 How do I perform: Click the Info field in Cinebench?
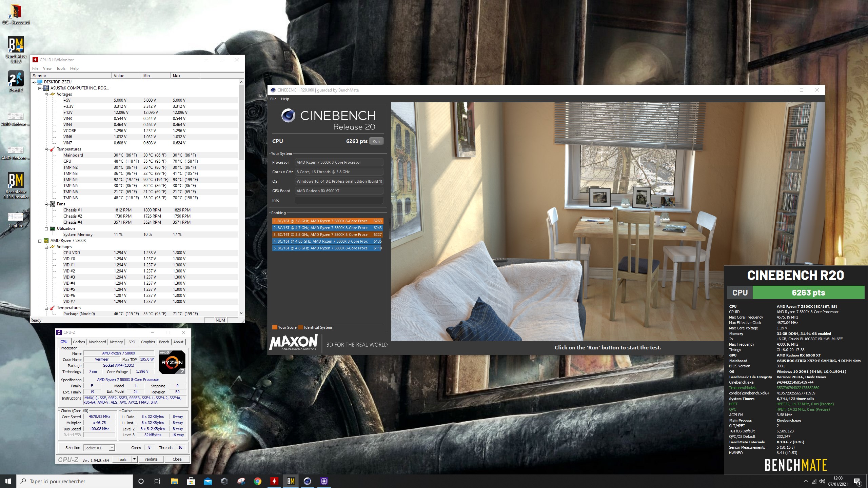(x=339, y=200)
